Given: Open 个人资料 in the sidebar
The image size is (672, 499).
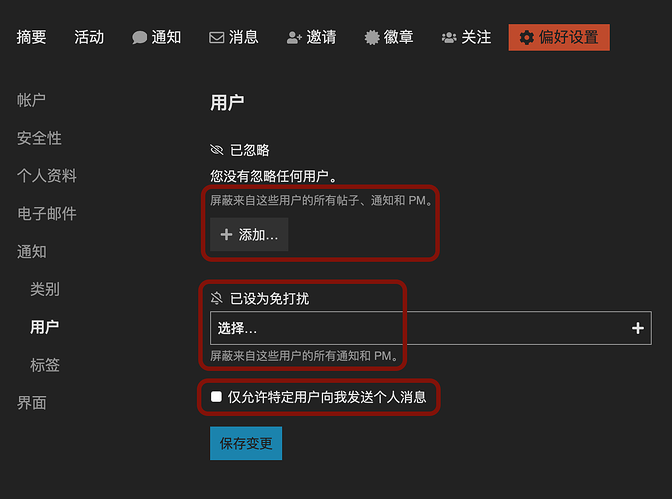Looking at the screenshot, I should 47,176.
